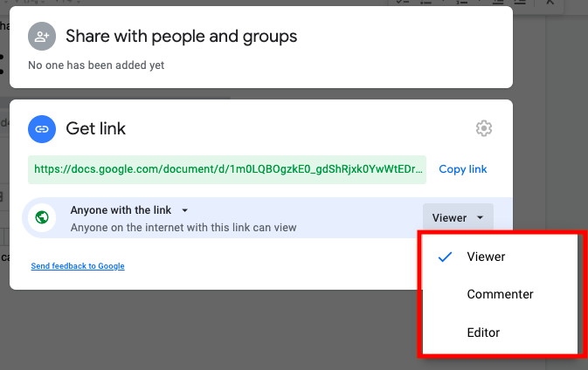Click the 'Get link' heading
This screenshot has width=588, height=370.
click(x=95, y=129)
